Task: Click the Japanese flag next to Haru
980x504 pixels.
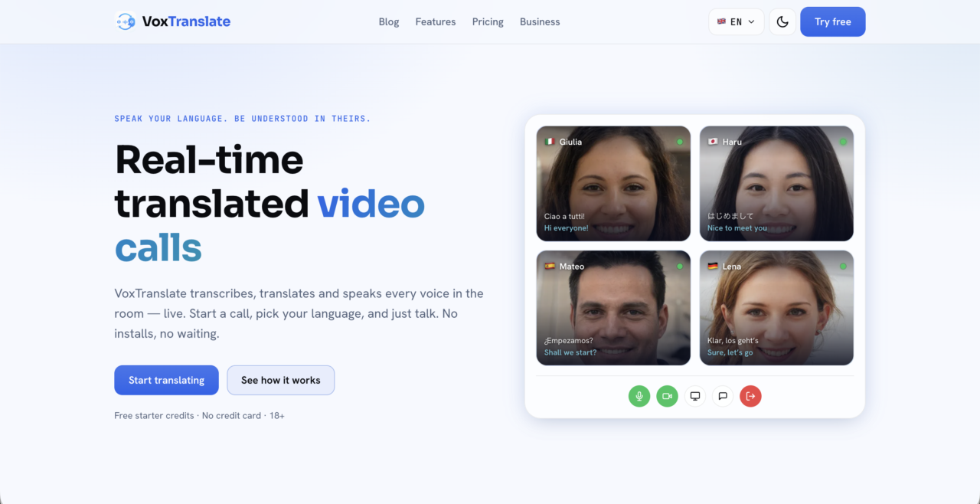Action: tap(713, 142)
